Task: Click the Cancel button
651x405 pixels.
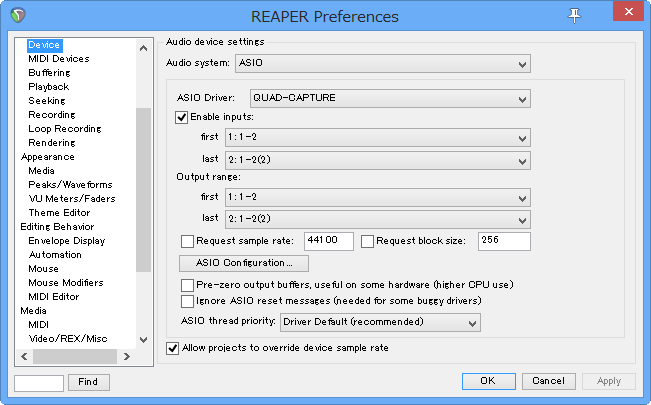Action: pos(548,381)
